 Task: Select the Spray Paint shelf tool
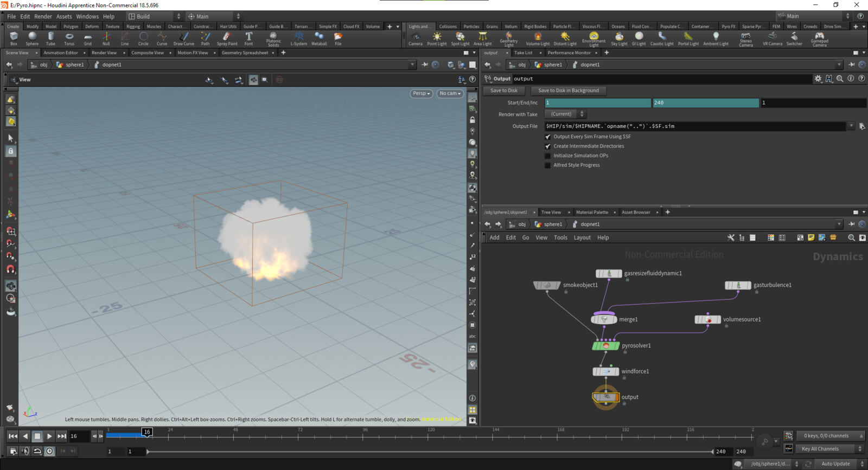tap(227, 38)
